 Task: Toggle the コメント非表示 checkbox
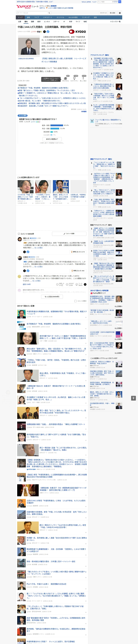click(75, 301)
